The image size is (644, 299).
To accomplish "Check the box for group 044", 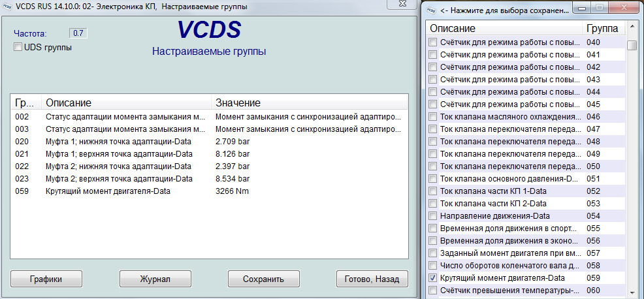I will tap(433, 91).
